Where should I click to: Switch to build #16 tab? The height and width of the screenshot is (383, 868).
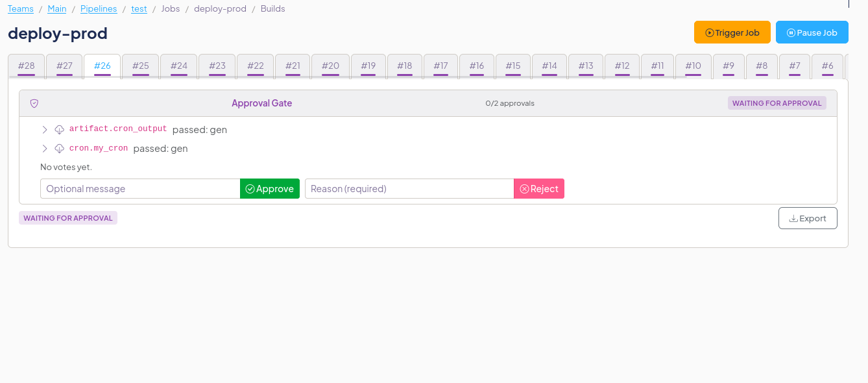[477, 66]
